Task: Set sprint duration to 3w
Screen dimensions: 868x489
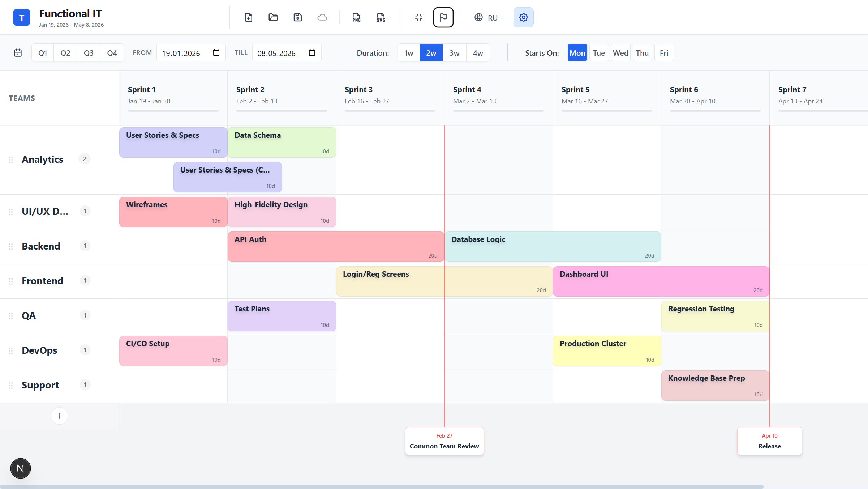Action: (454, 53)
